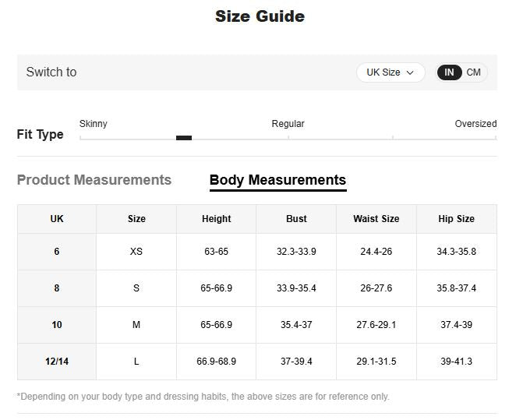Click the Waist Size column header
Image resolution: width=516 pixels, height=420 pixels.
[376, 219]
